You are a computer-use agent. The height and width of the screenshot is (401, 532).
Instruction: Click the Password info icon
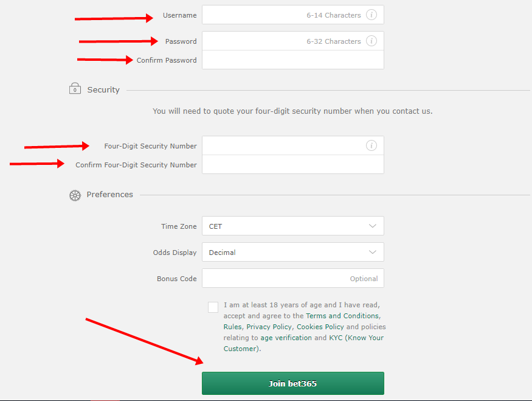[371, 41]
